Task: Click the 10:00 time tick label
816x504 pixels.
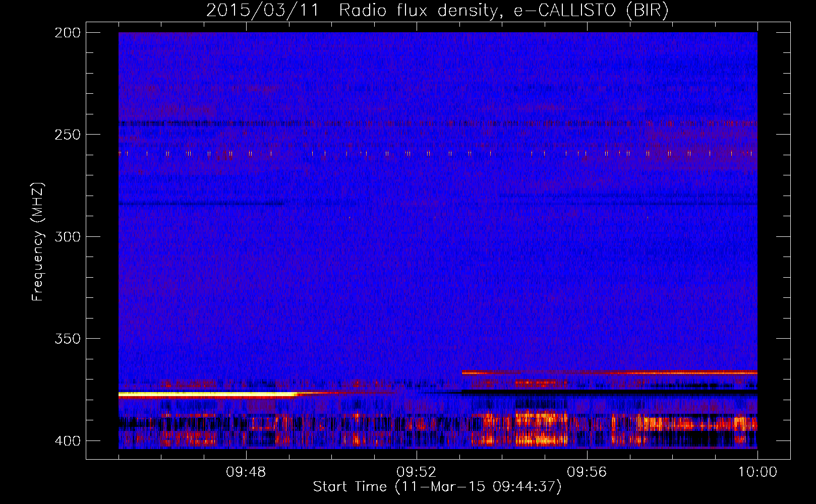Action: 757,472
